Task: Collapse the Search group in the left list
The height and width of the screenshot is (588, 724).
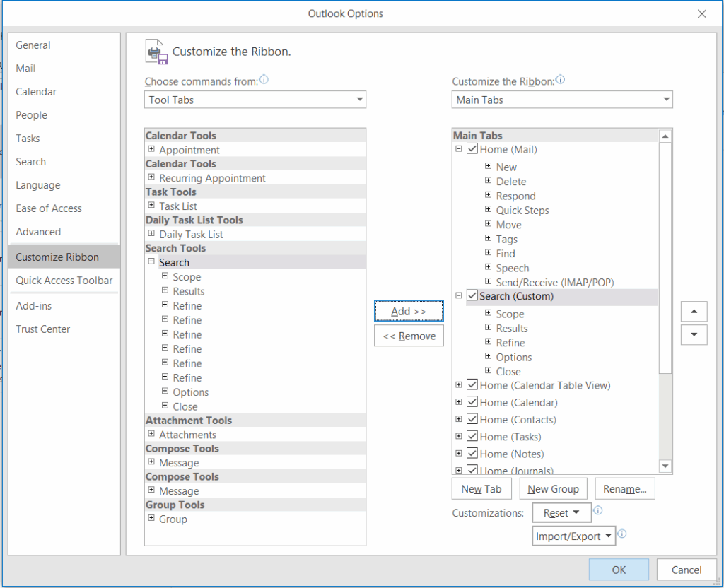Action: click(x=151, y=261)
